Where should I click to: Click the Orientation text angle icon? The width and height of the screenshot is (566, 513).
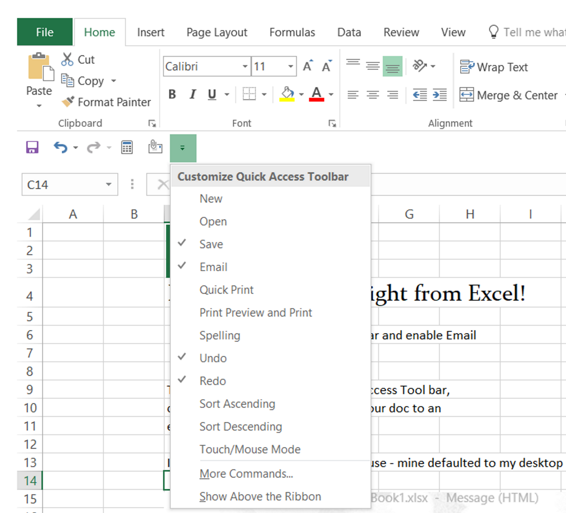coord(419,66)
